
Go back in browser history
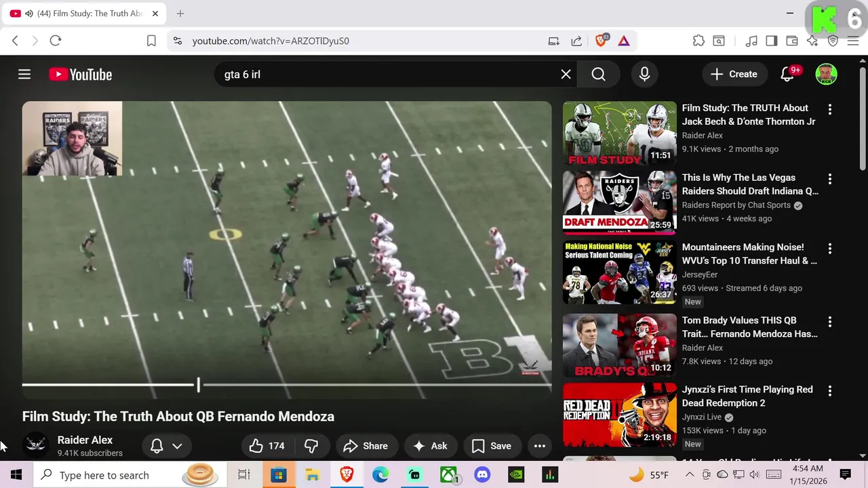tap(15, 41)
